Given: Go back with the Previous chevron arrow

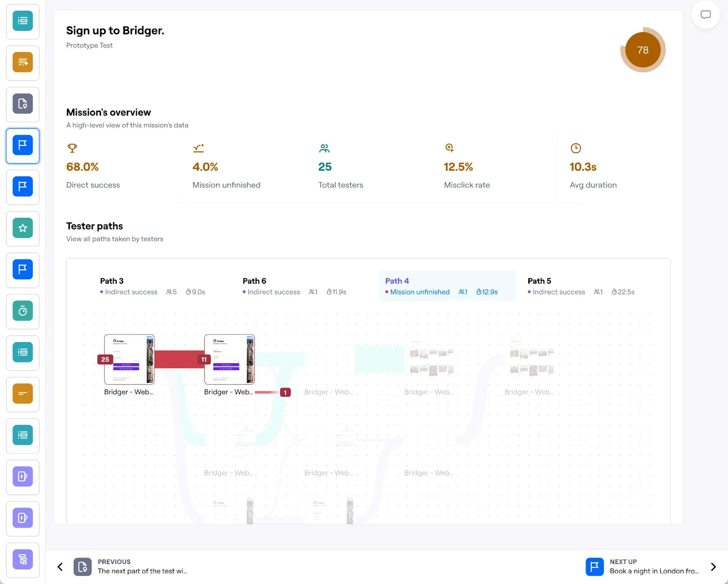Looking at the screenshot, I should pos(60,567).
